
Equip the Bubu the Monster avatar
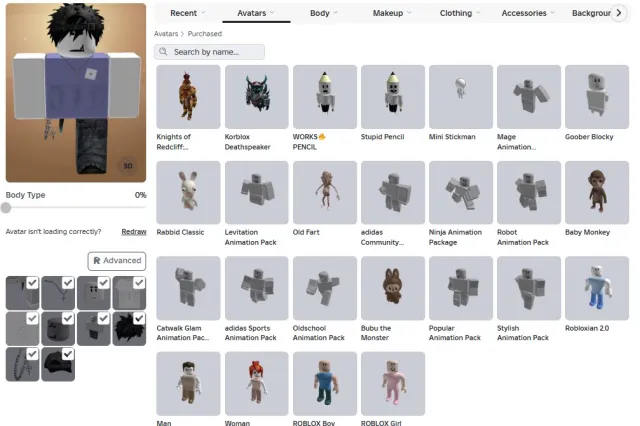pos(393,288)
